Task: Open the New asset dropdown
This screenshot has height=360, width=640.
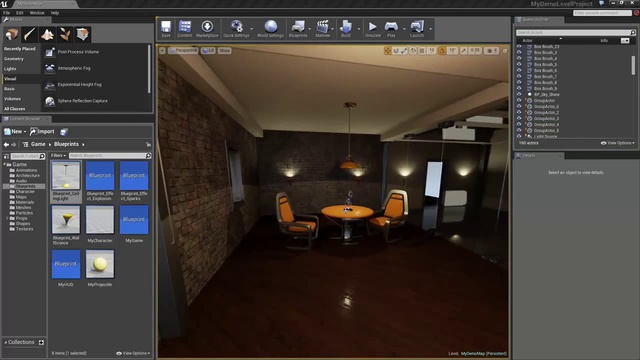Action: 15,131
